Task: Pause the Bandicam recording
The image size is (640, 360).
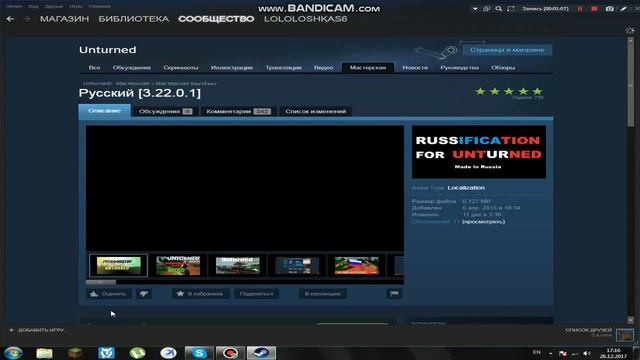Action: click(580, 9)
